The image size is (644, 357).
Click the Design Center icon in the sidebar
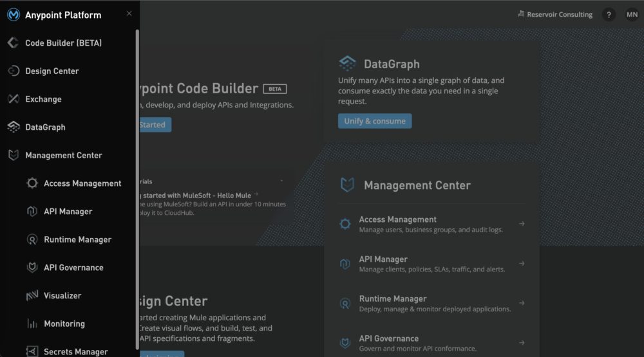click(x=13, y=71)
